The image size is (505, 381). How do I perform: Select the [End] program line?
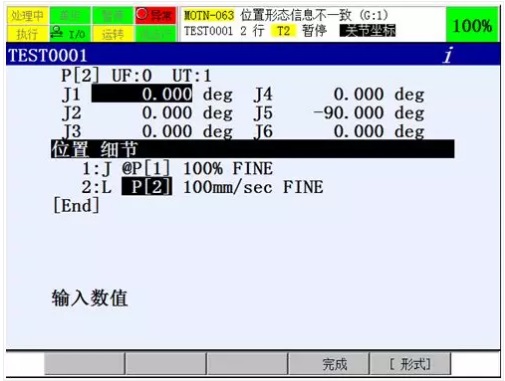[76, 206]
